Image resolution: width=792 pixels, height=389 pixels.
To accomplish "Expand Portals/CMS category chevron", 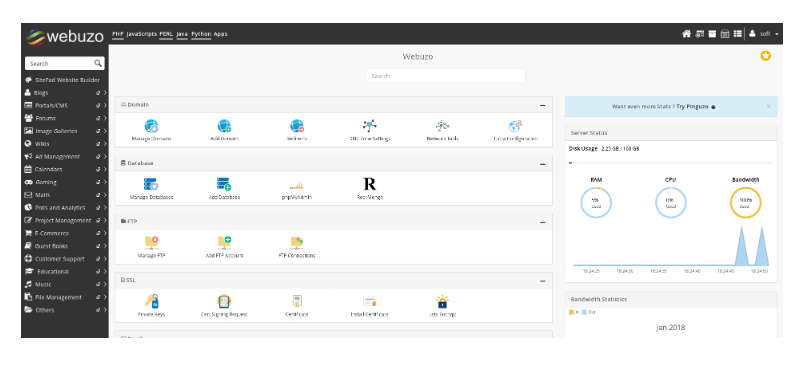I will pyautogui.click(x=105, y=106).
